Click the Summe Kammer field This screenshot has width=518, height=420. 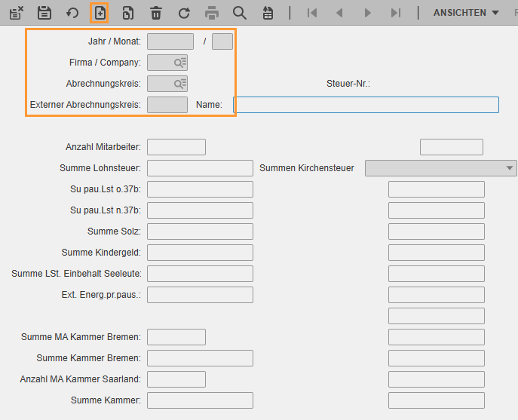(x=201, y=400)
